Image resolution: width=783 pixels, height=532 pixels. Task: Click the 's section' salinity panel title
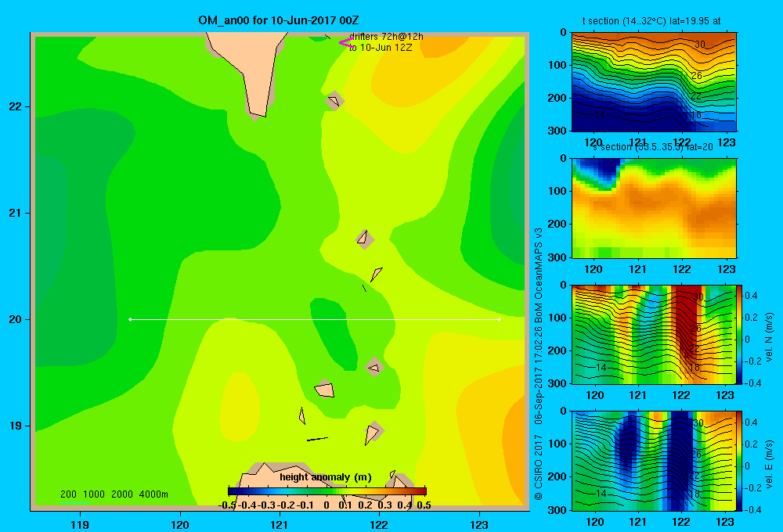pyautogui.click(x=652, y=147)
